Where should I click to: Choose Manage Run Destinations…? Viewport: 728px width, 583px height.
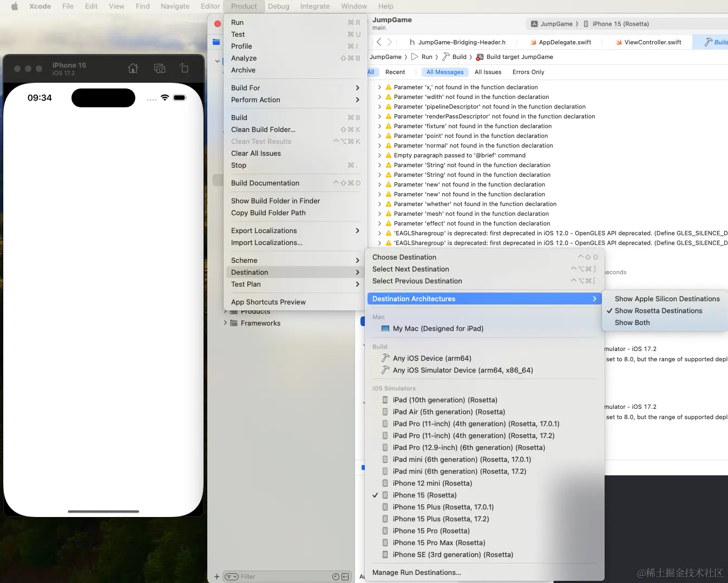[484, 573]
